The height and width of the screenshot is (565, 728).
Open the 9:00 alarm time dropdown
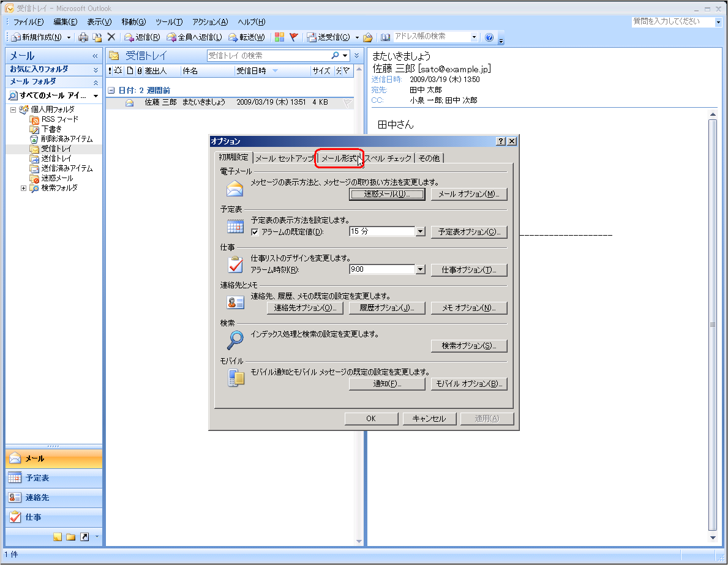(x=420, y=270)
